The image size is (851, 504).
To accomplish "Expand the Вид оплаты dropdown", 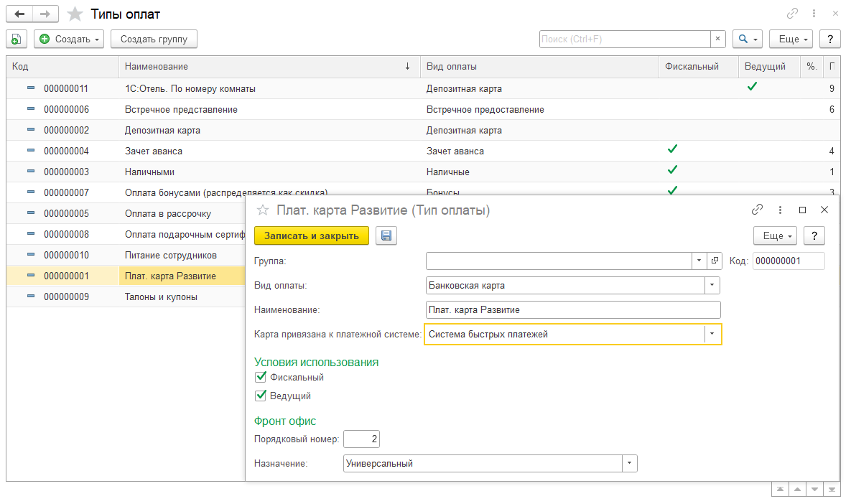I will [712, 286].
